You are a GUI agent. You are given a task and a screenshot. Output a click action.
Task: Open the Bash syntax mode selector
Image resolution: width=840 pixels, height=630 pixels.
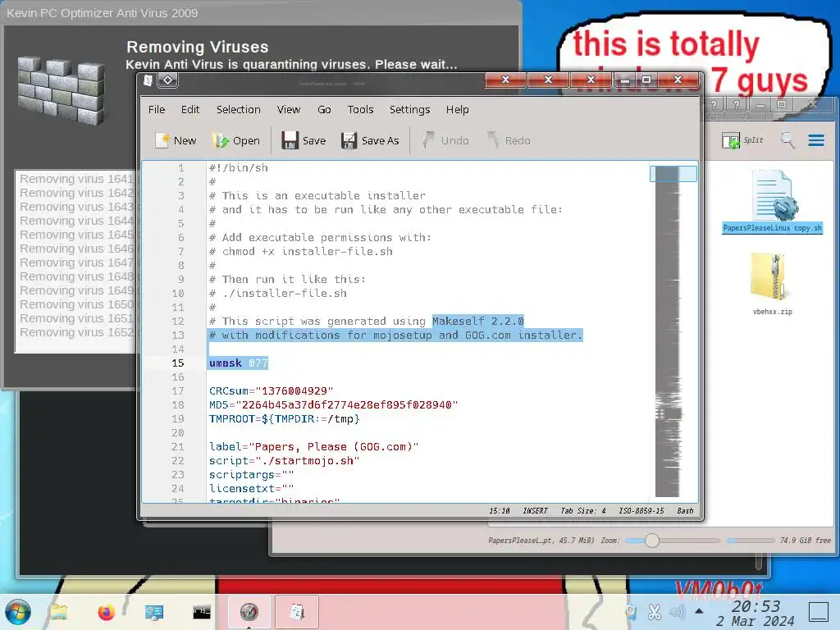pos(685,511)
